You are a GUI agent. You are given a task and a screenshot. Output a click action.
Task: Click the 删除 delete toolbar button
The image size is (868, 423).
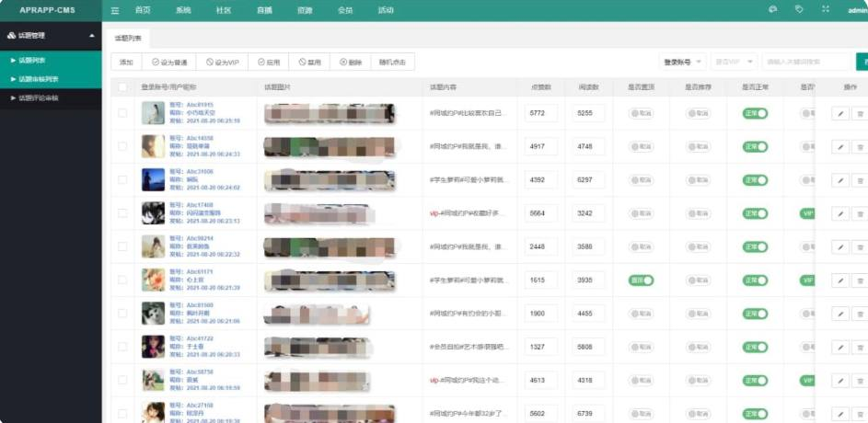(351, 62)
